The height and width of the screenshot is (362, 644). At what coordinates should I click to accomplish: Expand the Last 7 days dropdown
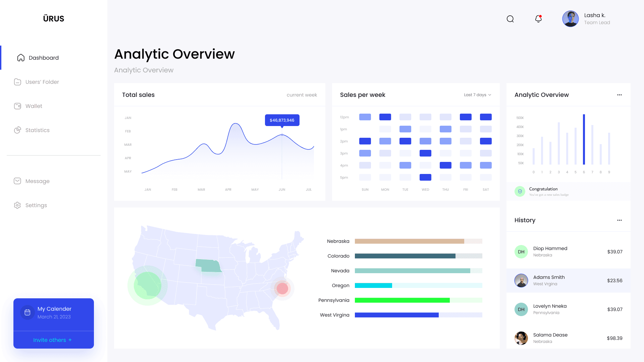(478, 95)
